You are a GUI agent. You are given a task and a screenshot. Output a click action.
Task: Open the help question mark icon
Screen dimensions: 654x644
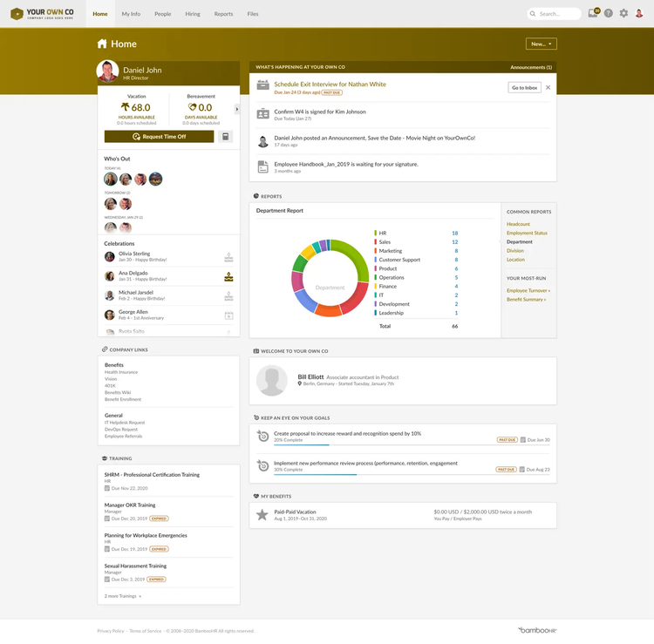click(609, 13)
